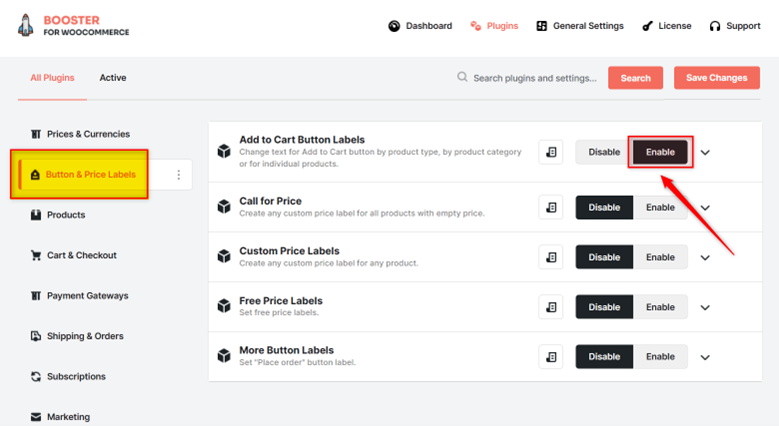The image size is (779, 426).
Task: Disable Add to Cart Button Labels plugin
Action: click(604, 152)
